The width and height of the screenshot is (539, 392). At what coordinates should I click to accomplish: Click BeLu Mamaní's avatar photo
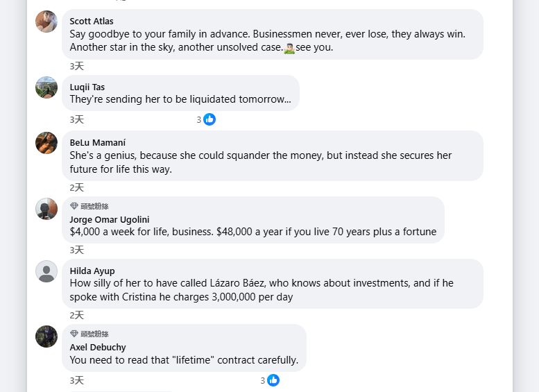click(x=46, y=143)
